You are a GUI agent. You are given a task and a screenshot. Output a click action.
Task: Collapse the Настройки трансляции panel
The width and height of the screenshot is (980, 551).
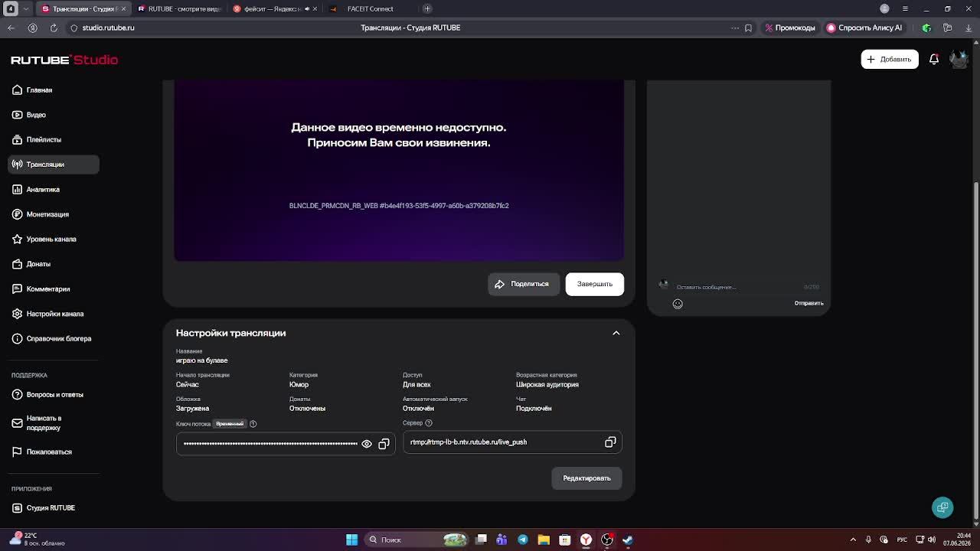click(616, 333)
